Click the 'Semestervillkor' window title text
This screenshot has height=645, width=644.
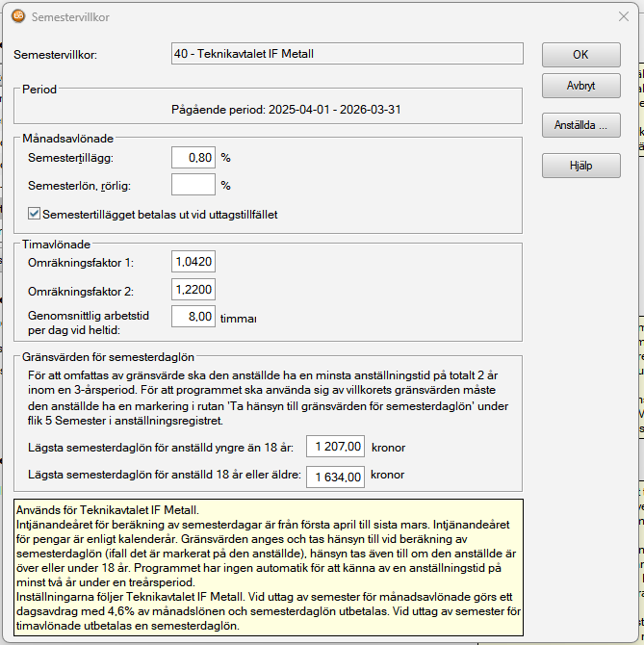click(x=70, y=17)
